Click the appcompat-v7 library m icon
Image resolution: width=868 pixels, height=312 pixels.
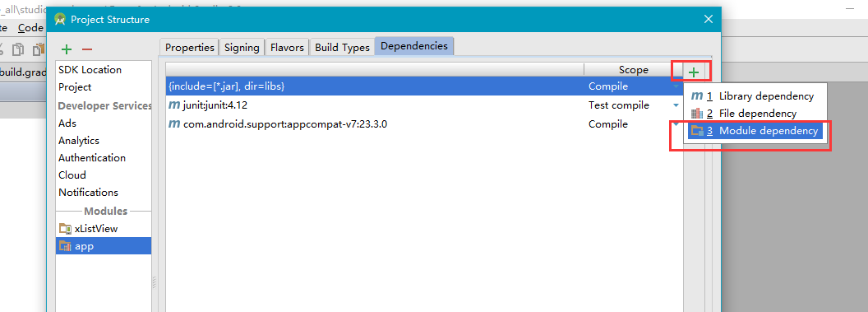(x=173, y=124)
